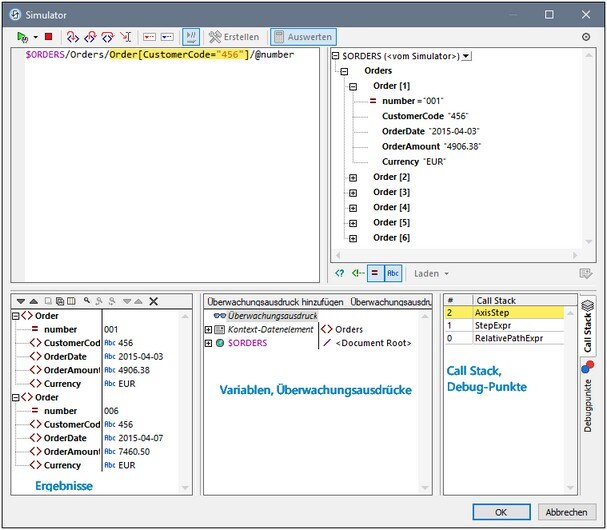607x530 pixels.
Task: Click the Abc text display icon
Action: click(393, 273)
